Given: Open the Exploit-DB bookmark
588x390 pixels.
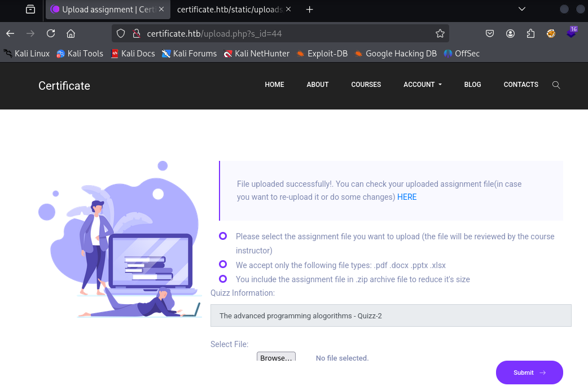Looking at the screenshot, I should 322,54.
